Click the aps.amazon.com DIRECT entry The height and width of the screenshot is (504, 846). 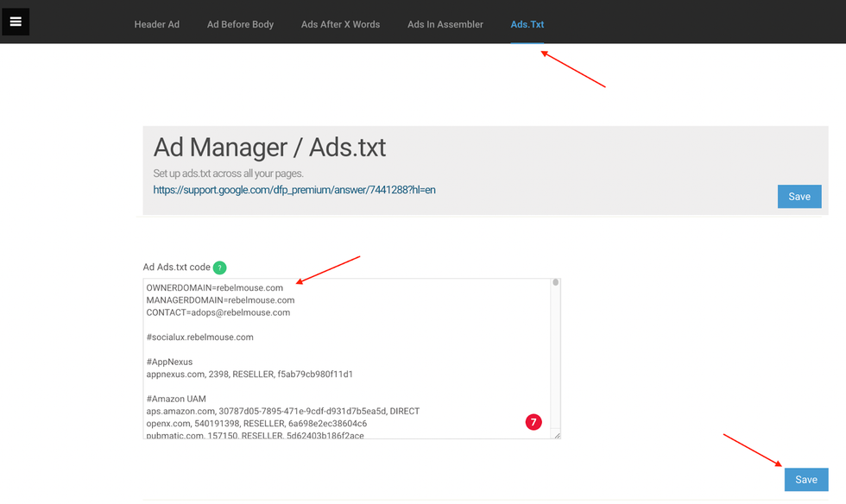tap(282, 412)
